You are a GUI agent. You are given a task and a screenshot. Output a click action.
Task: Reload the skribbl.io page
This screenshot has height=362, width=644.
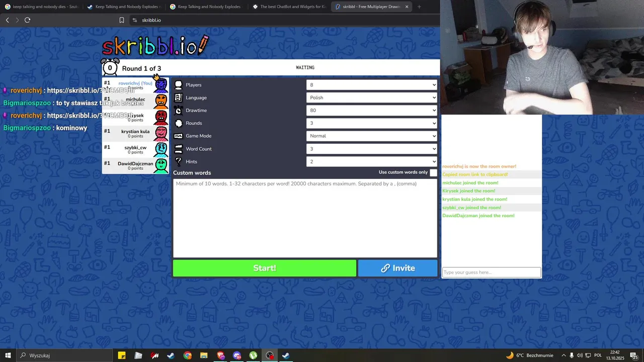point(27,20)
